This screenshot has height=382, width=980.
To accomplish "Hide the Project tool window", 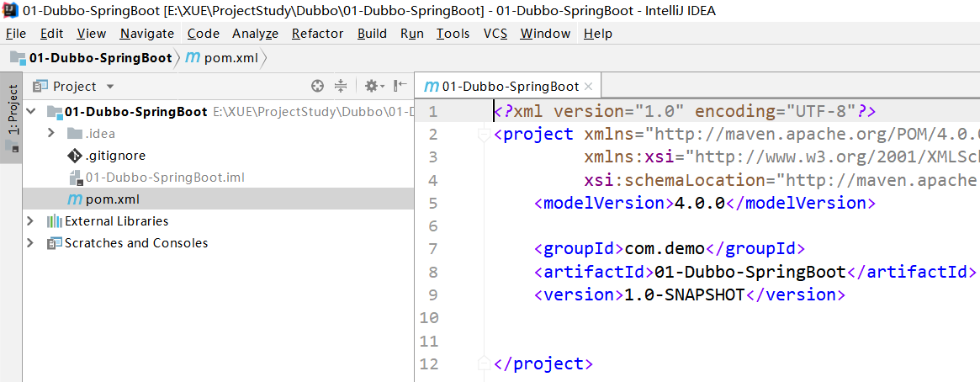I will point(400,87).
